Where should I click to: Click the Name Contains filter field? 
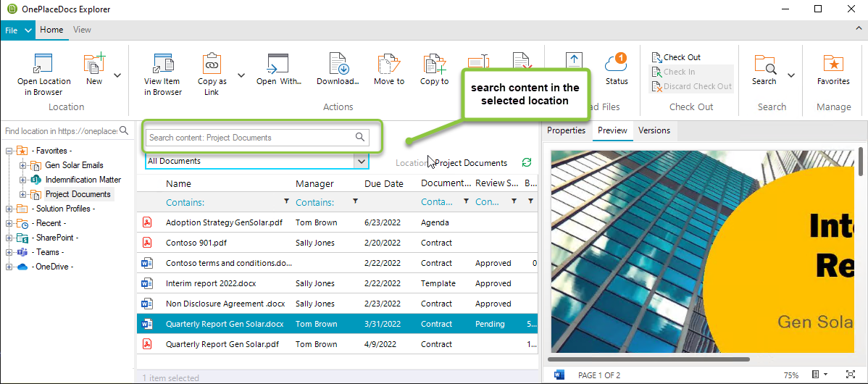pos(223,202)
